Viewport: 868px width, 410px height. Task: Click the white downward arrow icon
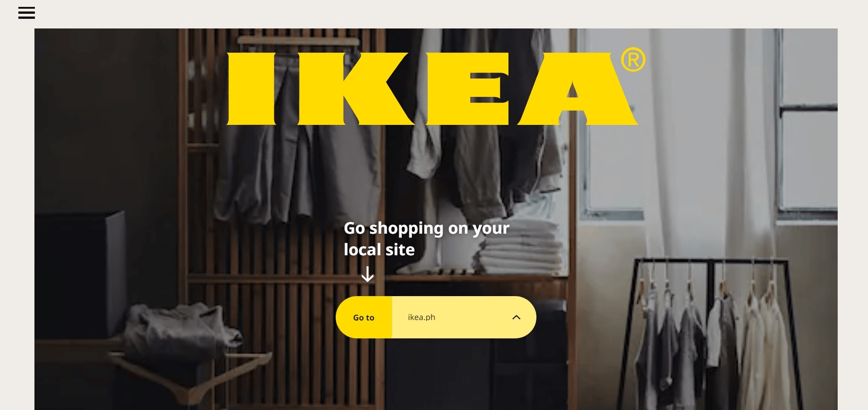click(367, 274)
